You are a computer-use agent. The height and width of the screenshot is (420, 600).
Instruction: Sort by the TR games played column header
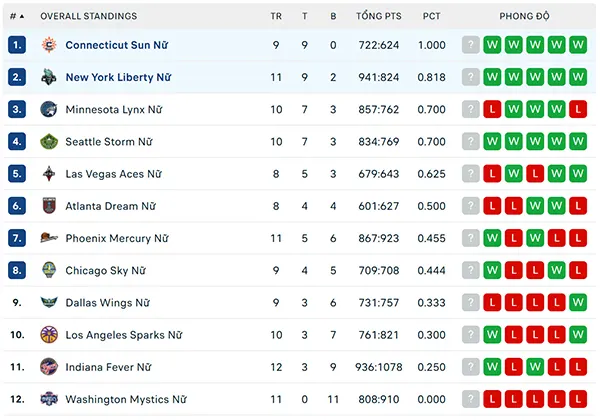[276, 16]
